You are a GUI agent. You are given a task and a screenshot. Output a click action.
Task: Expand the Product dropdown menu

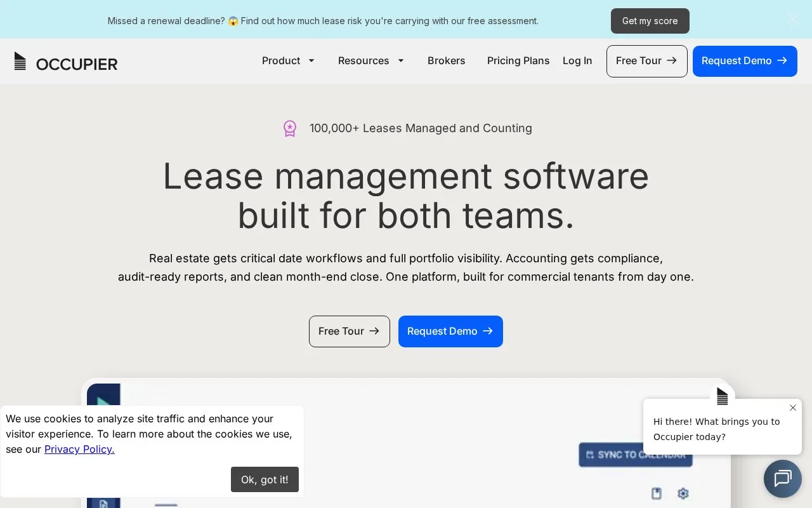288,61
